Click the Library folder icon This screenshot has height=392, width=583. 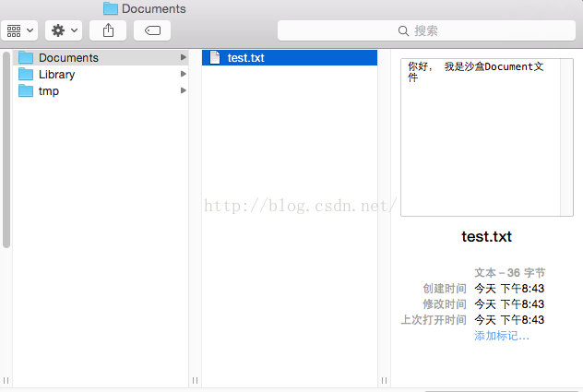click(26, 74)
